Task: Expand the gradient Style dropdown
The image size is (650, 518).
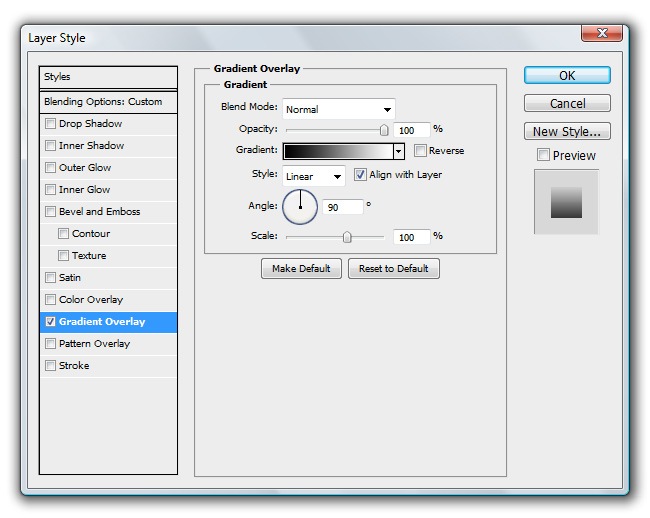Action: click(314, 176)
